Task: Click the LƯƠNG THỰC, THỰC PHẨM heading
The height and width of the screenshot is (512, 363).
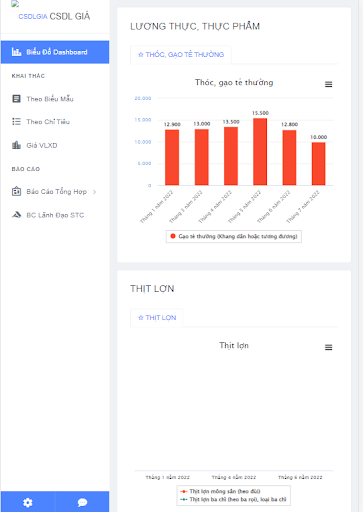Action: [195, 26]
